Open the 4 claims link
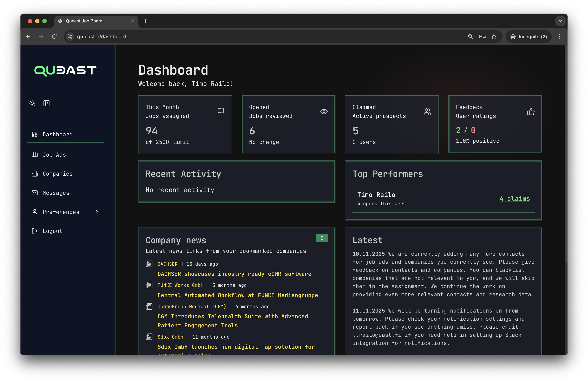Viewport: 588px width, 382px height. point(515,199)
